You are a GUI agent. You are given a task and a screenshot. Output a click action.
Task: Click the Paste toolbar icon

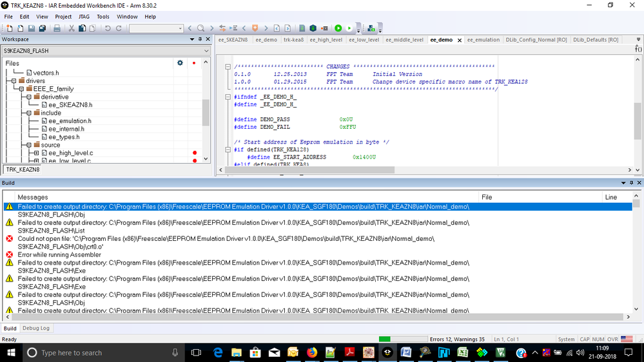(x=93, y=28)
